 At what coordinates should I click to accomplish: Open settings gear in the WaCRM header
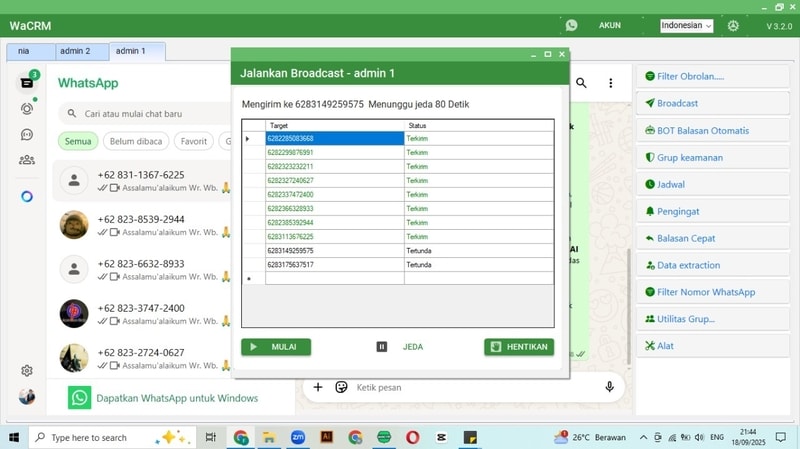coord(733,26)
